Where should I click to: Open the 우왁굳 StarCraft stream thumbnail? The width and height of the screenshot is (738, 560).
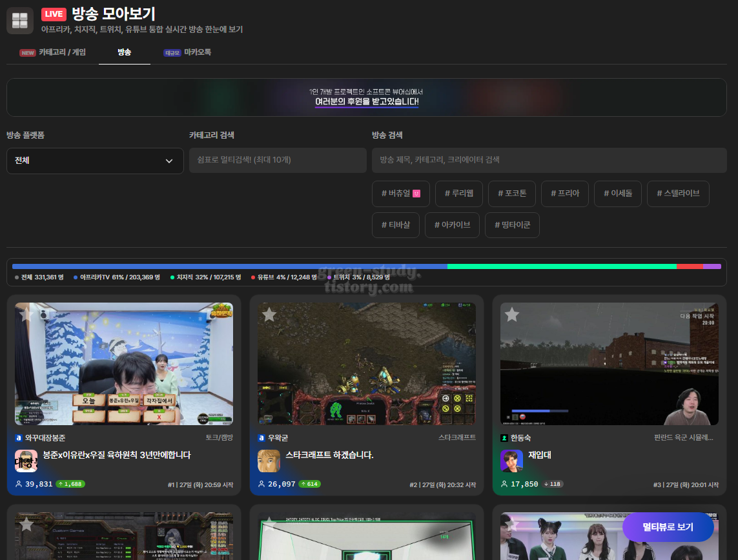(367, 364)
